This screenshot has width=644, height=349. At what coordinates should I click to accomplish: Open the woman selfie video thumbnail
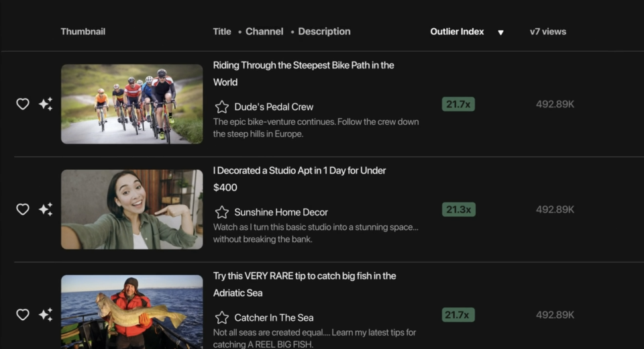click(x=132, y=209)
